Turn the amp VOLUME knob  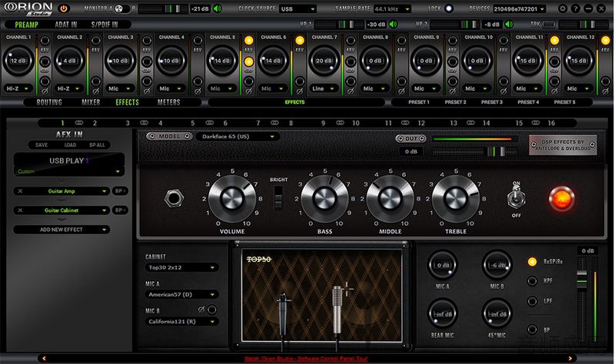click(232, 198)
